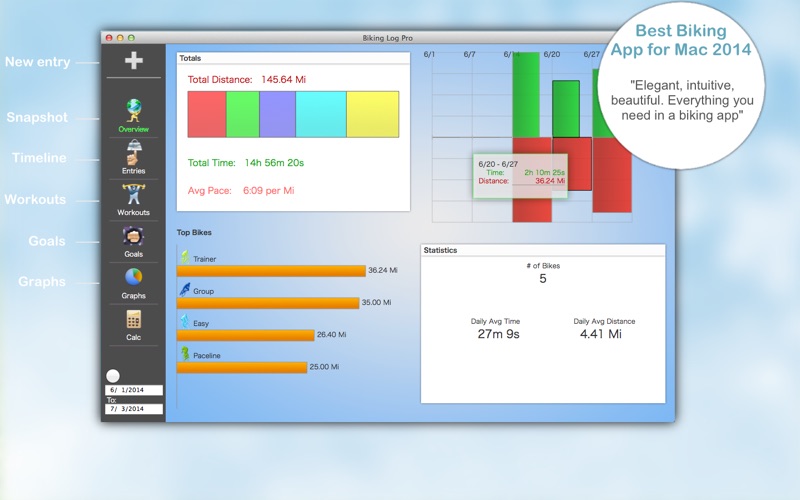Open the Graphs pie chart icon
This screenshot has width=800, height=500.
tap(134, 277)
